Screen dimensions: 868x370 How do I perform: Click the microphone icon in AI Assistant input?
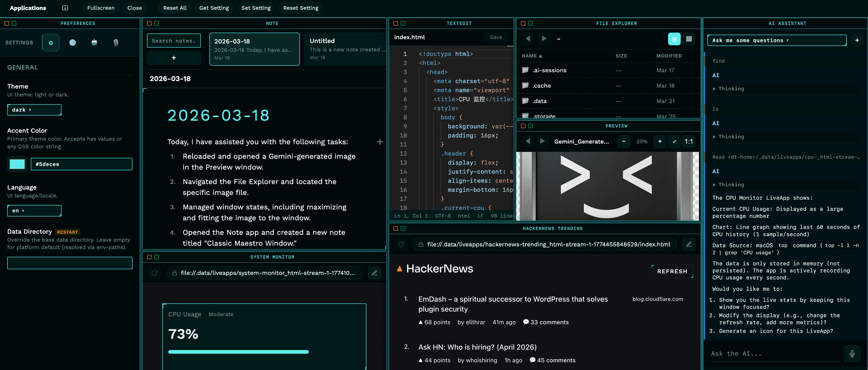852,353
